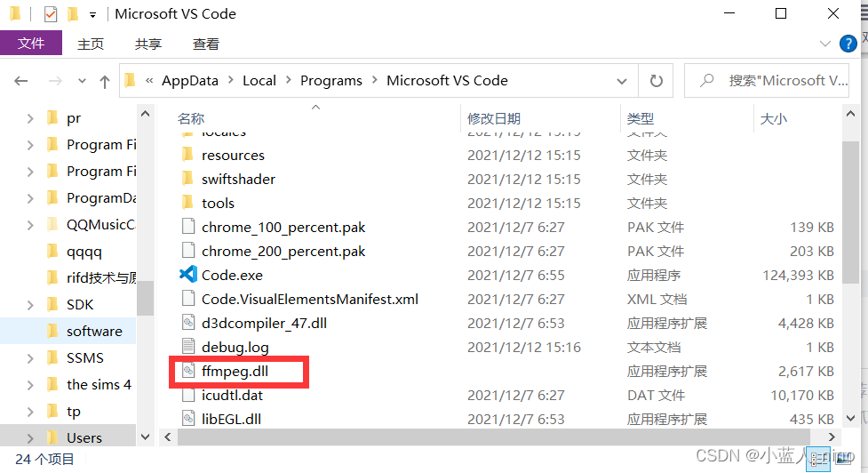Expand the tp folder tree node
This screenshot has width=868, height=473.
point(30,411)
